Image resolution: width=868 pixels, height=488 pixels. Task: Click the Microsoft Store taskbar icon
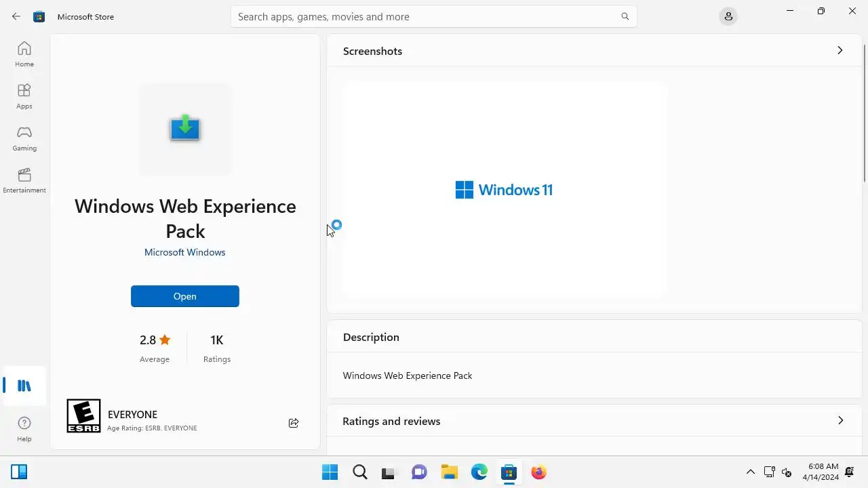coord(509,472)
